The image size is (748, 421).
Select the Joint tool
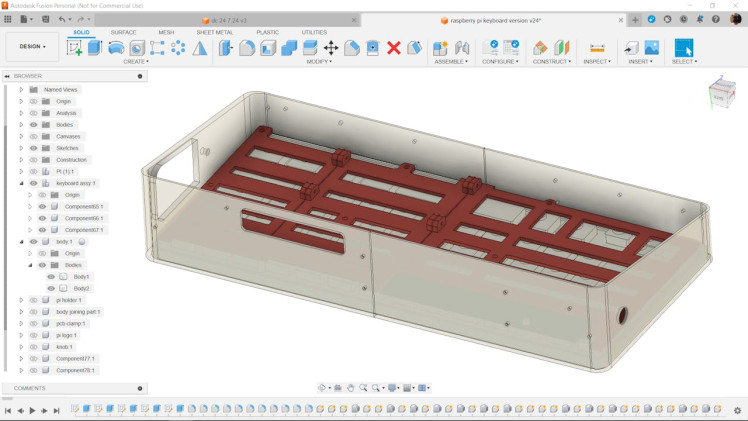tap(461, 48)
